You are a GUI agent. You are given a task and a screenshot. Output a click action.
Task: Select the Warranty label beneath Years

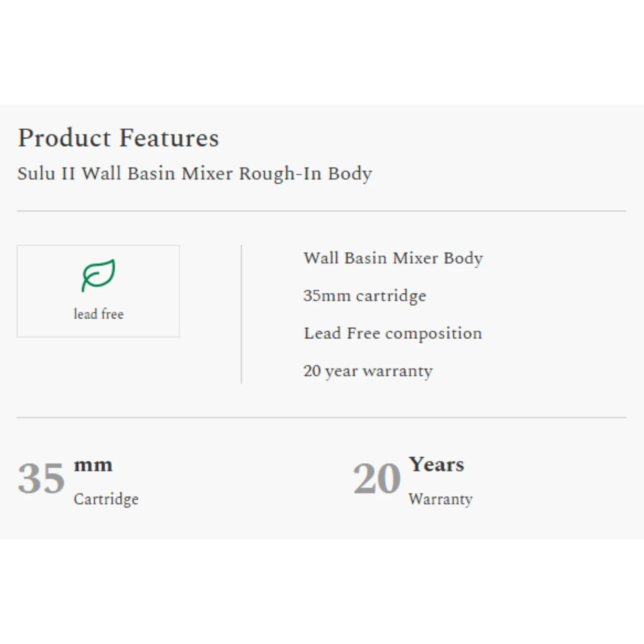440,499
